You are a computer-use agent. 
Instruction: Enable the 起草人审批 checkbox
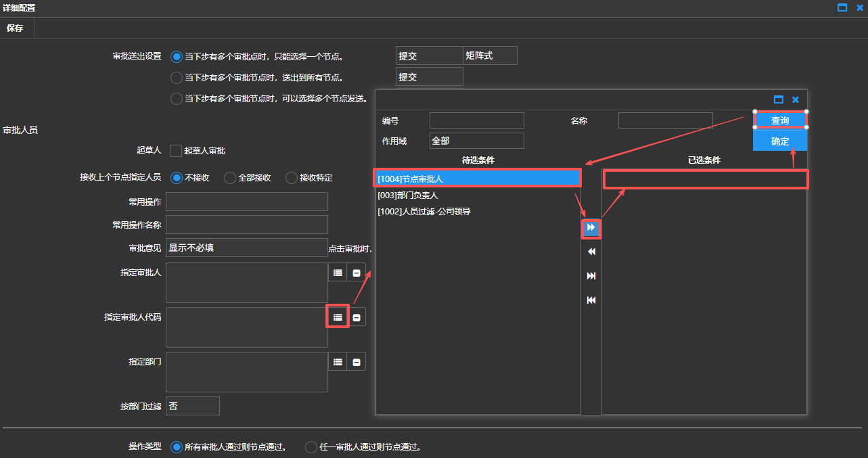(x=176, y=151)
